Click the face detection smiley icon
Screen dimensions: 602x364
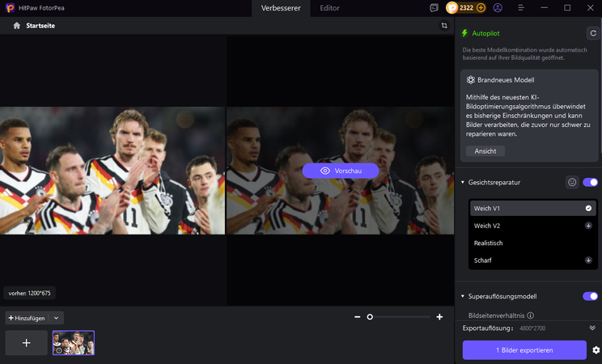click(x=572, y=183)
